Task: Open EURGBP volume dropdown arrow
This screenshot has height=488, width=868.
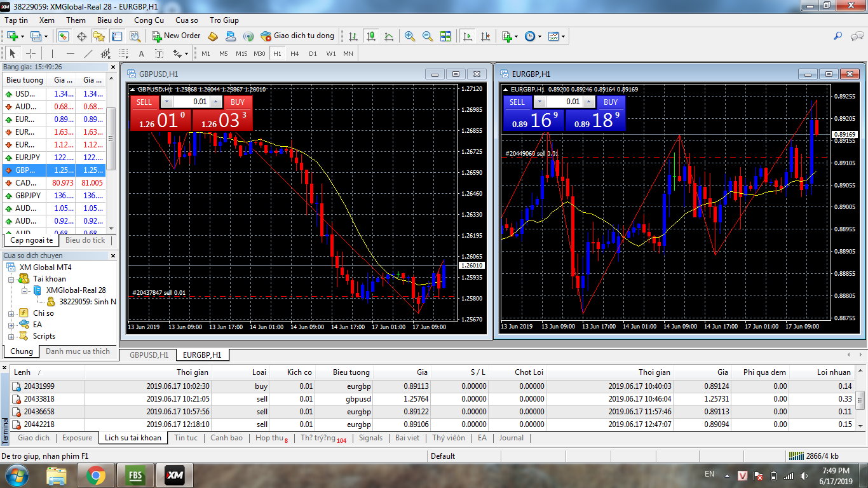Action: point(539,102)
